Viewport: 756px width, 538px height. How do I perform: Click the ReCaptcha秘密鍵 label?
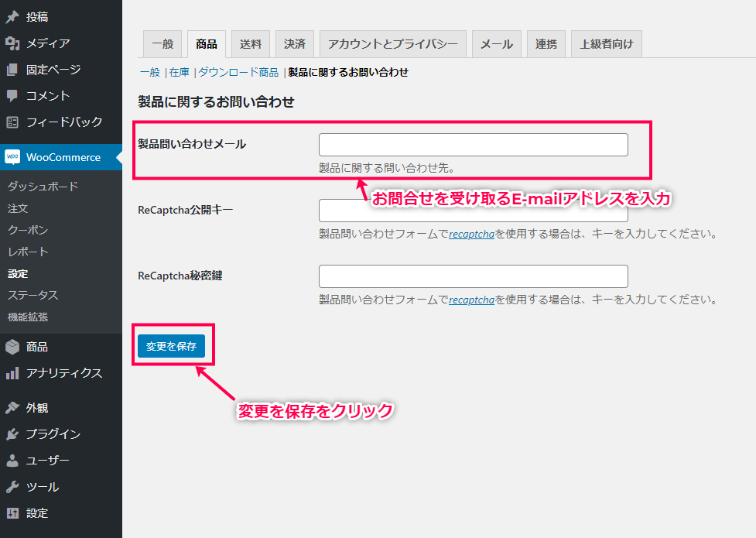(180, 276)
